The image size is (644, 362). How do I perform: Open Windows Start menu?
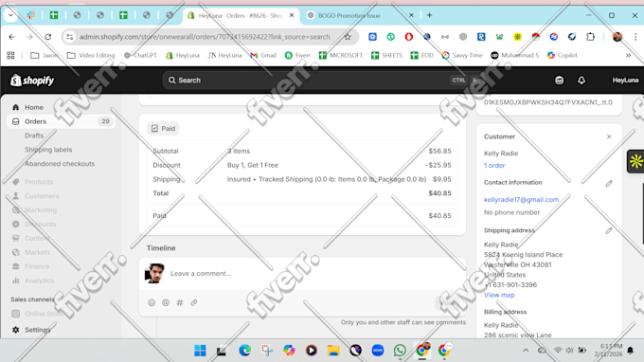200,351
